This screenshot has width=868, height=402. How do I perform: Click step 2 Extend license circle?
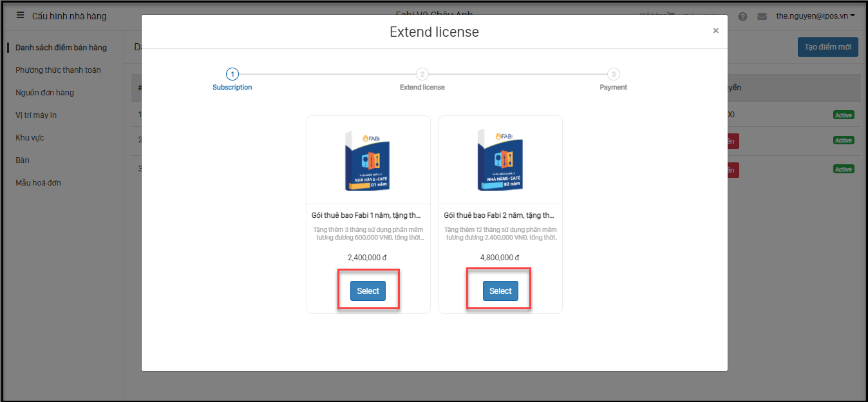(x=422, y=74)
